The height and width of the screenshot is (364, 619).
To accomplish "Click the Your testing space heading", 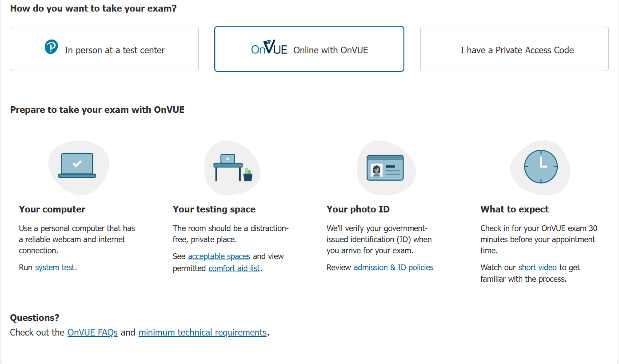I will pos(214,209).
